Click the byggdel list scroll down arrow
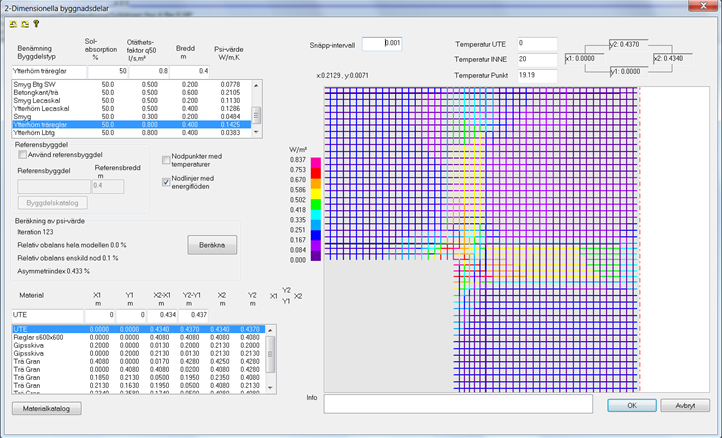This screenshot has width=722, height=438. coord(256,133)
